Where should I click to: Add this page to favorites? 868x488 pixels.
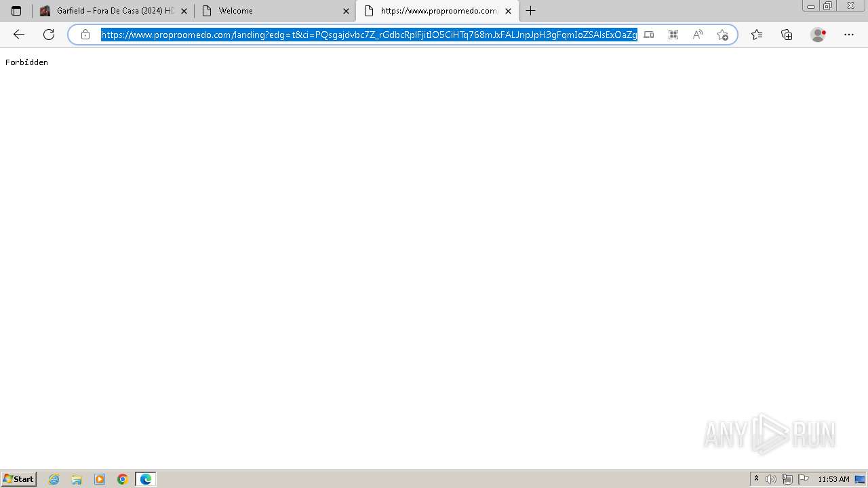click(x=722, y=35)
